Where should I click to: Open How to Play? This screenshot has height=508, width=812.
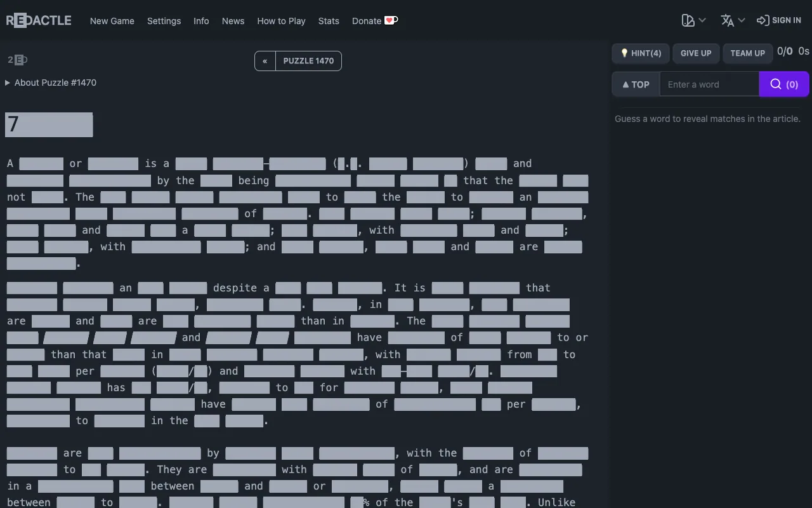[x=281, y=21]
